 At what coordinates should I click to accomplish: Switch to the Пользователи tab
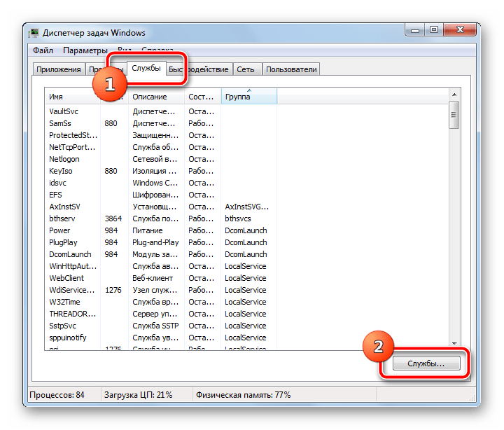click(291, 69)
